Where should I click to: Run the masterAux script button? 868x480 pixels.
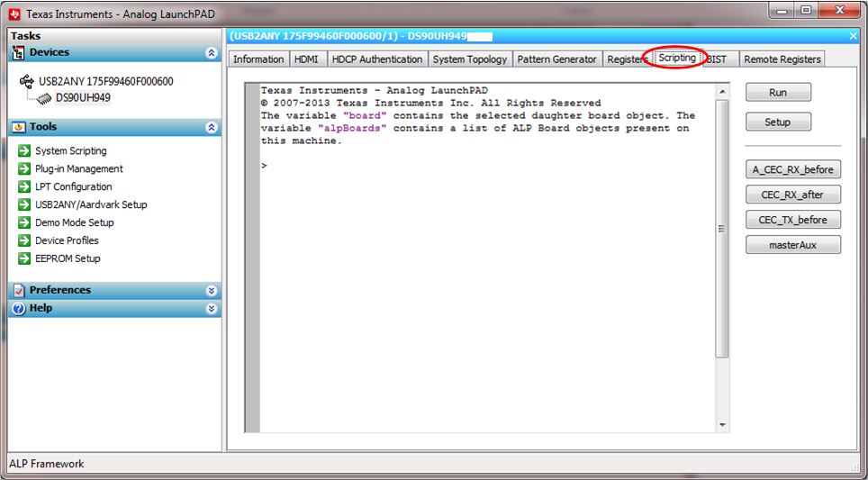(x=793, y=245)
